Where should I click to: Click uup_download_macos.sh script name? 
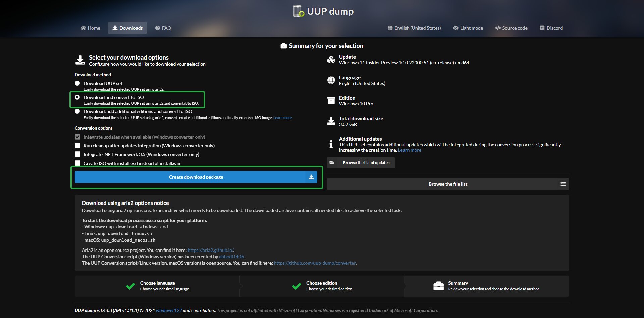(128, 240)
